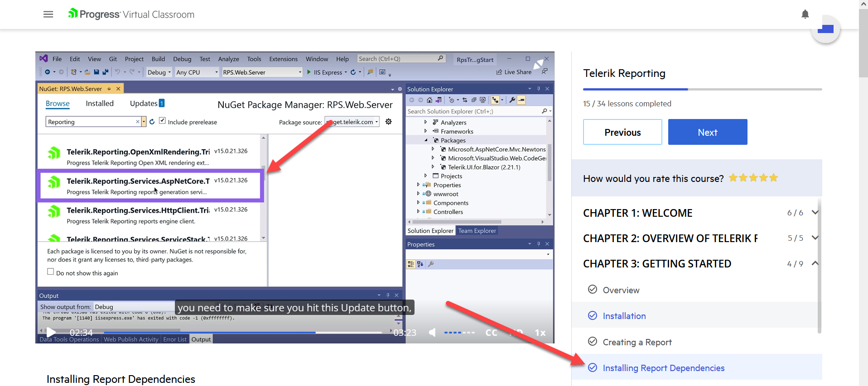Go to the Previous lesson
This screenshot has width=868, height=386.
[622, 132]
